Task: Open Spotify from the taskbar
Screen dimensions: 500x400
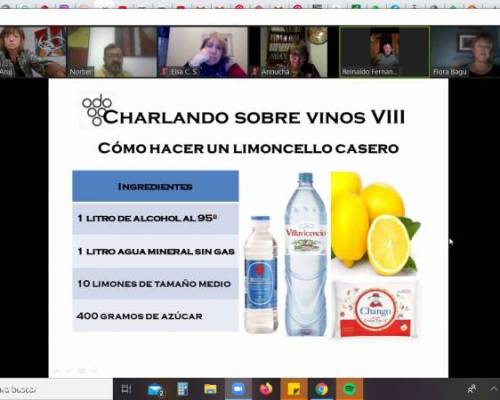Action: coord(349,389)
